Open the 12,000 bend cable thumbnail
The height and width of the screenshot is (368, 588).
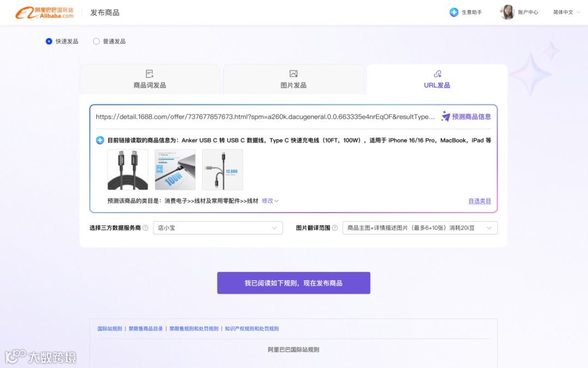point(222,170)
